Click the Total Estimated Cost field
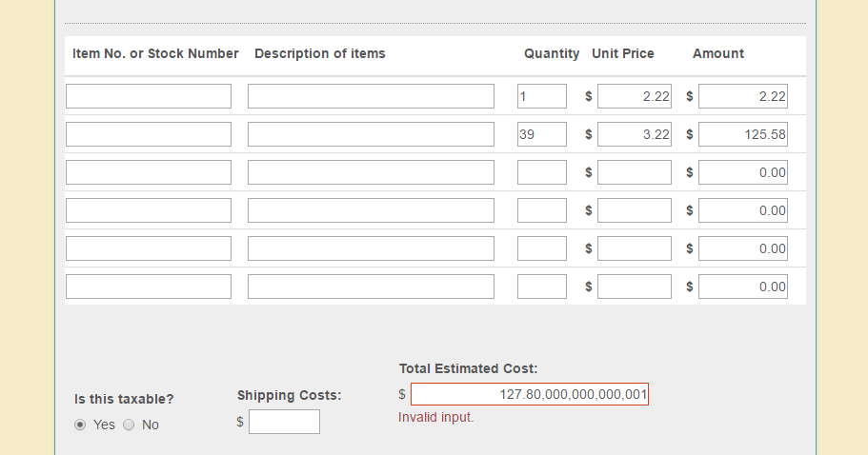Viewport: 868px width, 455px height. (x=530, y=394)
